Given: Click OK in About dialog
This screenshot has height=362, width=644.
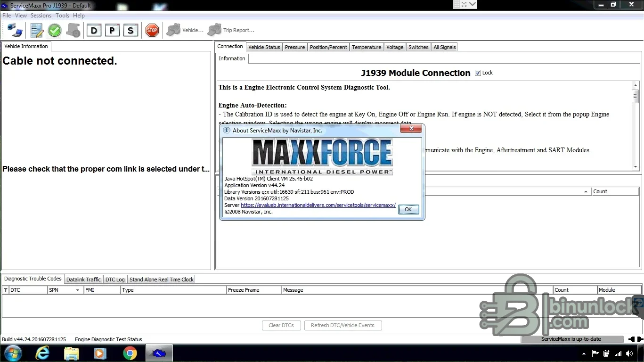Looking at the screenshot, I should (x=408, y=209).
